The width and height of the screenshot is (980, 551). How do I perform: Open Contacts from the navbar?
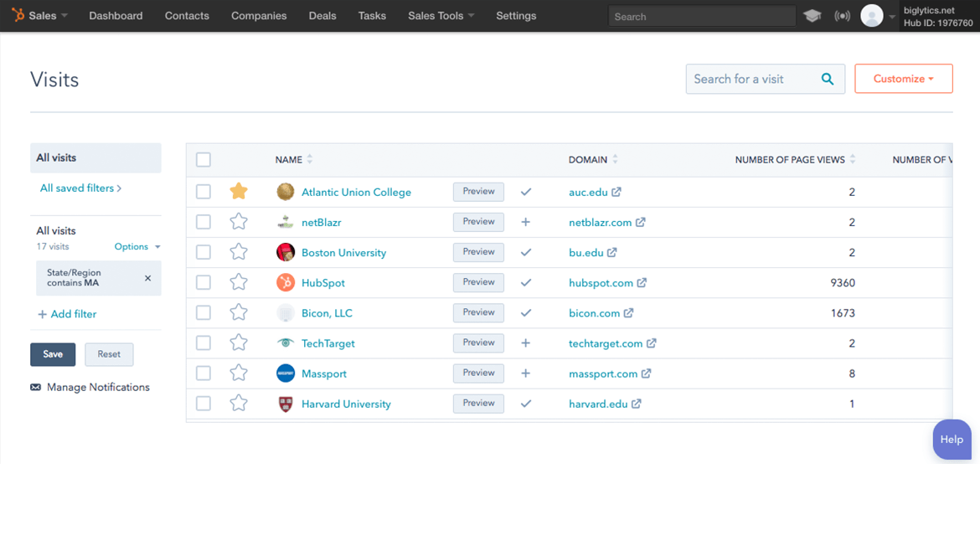tap(187, 16)
